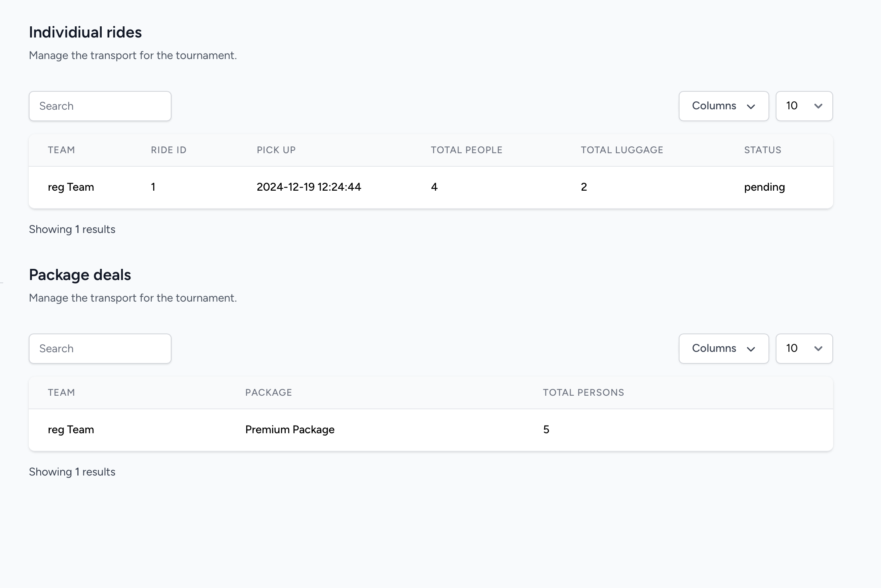
Task: Sort by RIDE ID column header
Action: click(168, 150)
